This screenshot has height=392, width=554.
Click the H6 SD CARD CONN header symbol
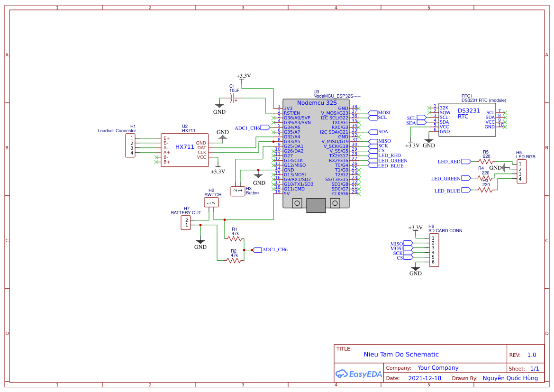coord(434,250)
